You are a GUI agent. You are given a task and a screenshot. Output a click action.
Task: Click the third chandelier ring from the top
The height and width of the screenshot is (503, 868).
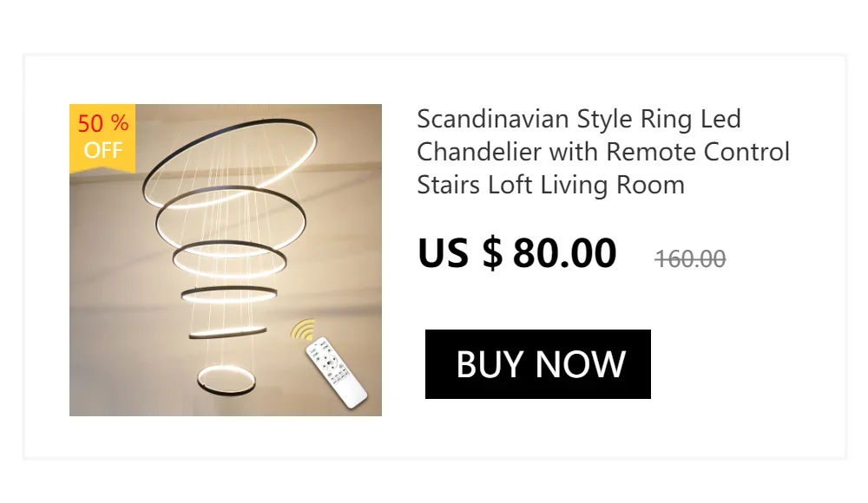point(230,259)
